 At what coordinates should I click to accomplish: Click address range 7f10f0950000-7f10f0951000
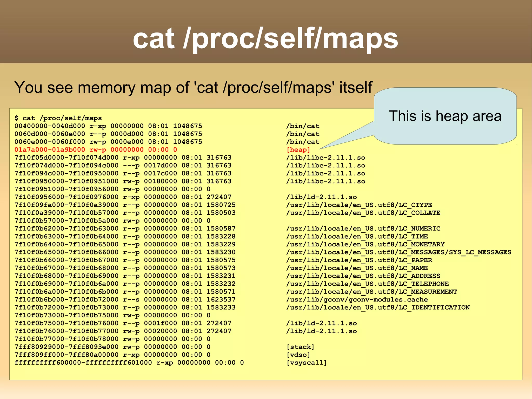[66, 181]
